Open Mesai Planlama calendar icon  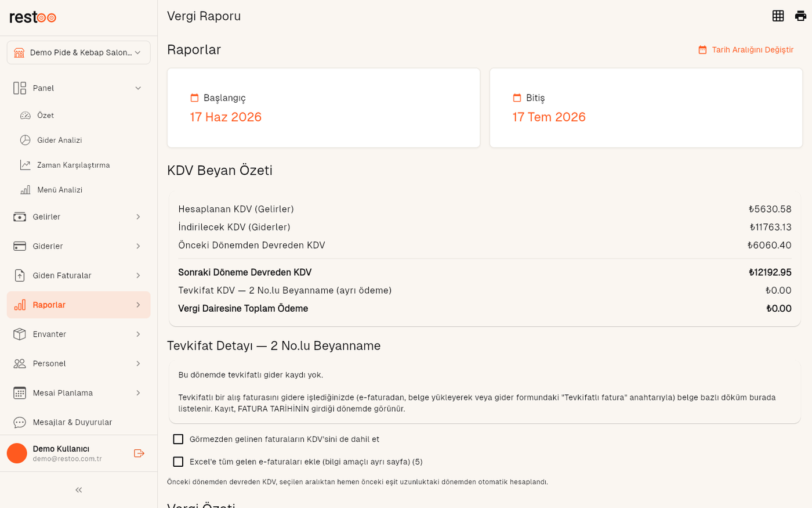(20, 393)
